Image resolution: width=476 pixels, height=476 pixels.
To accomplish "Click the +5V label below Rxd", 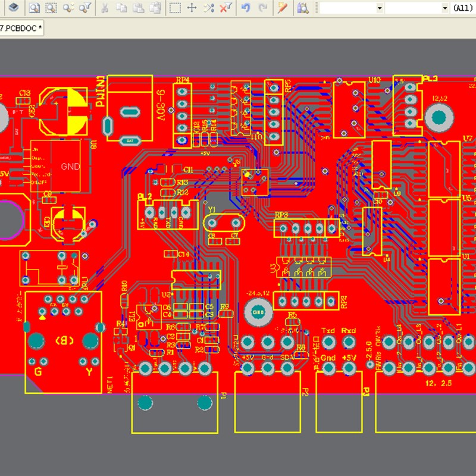I will (349, 358).
